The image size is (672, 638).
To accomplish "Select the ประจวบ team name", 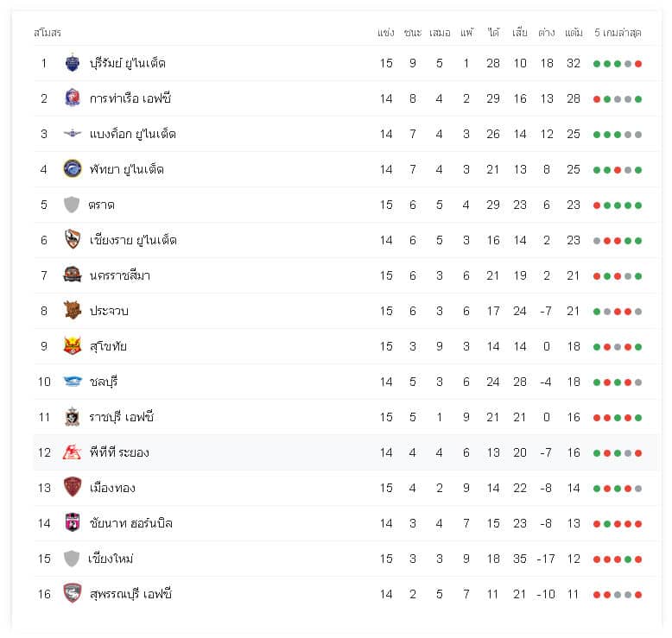I will tap(109, 311).
